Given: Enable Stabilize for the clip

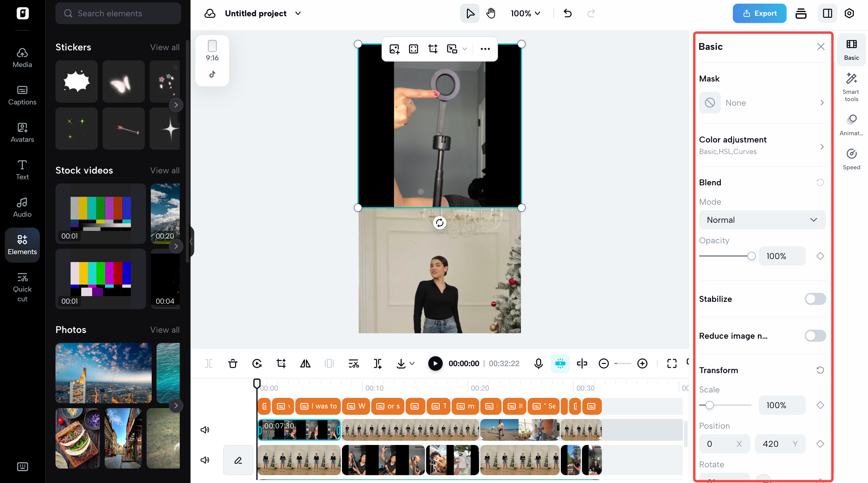Looking at the screenshot, I should pyautogui.click(x=815, y=299).
